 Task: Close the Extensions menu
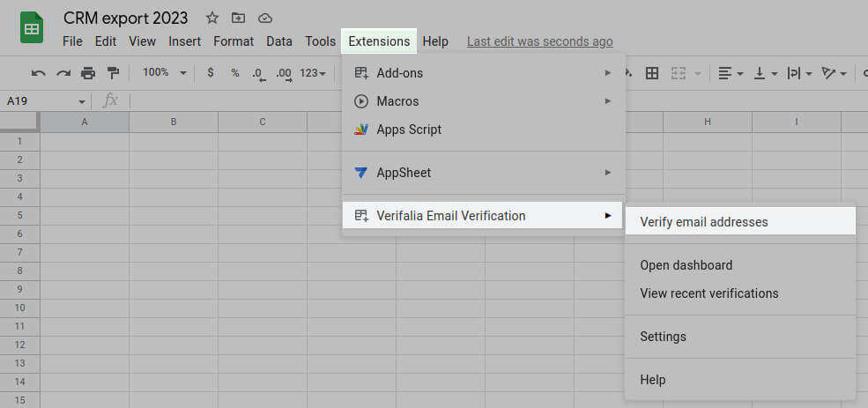pos(379,41)
